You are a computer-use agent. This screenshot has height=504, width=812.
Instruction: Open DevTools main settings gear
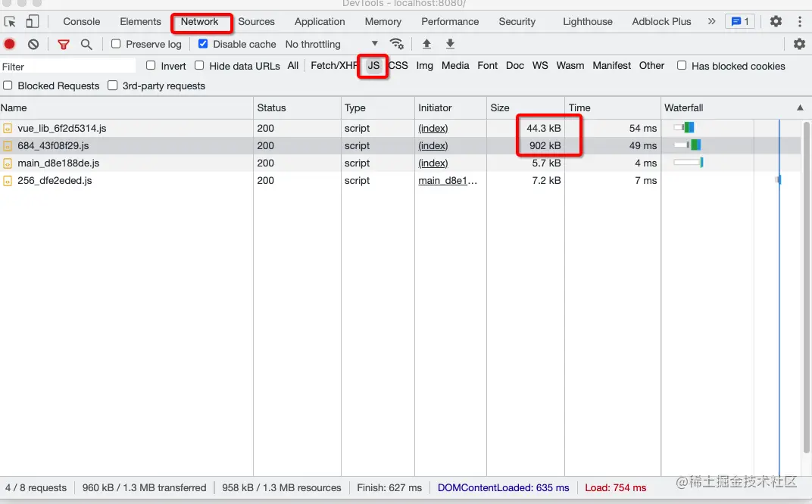click(775, 21)
